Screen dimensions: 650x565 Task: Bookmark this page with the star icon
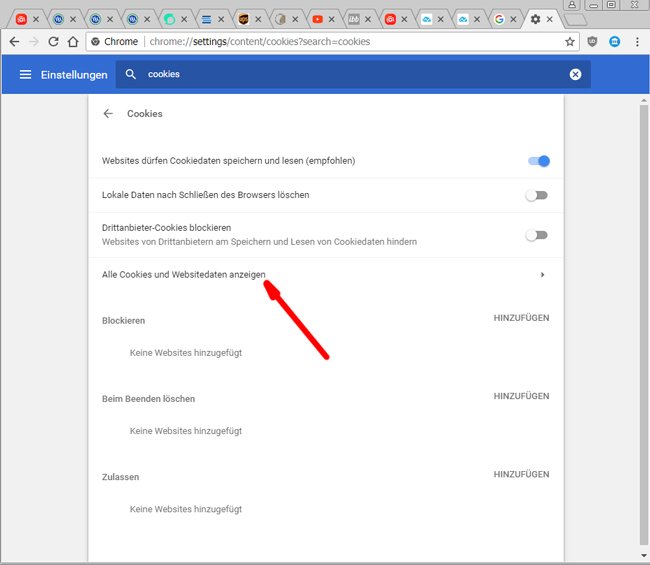570,41
